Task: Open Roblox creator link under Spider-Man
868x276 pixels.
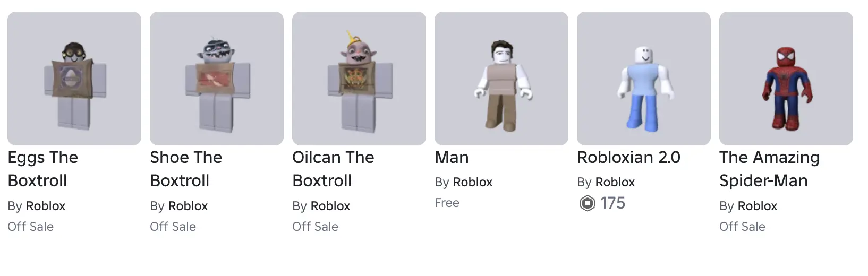Action: [x=758, y=206]
